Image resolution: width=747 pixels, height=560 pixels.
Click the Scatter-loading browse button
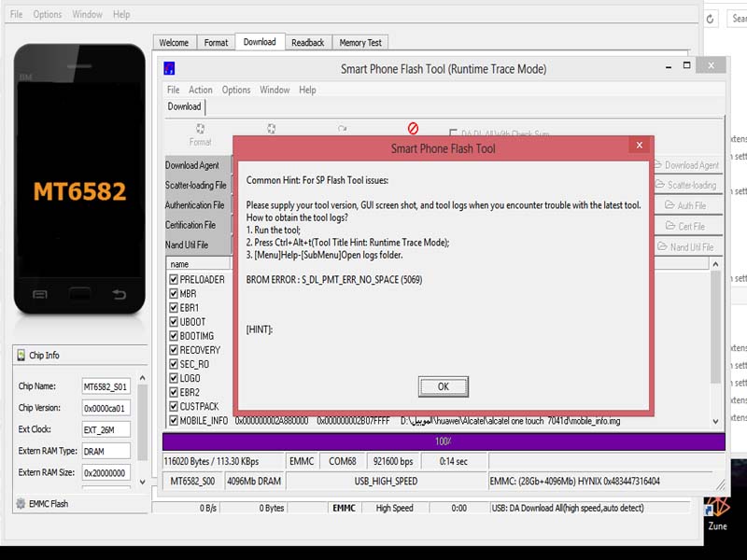point(687,185)
